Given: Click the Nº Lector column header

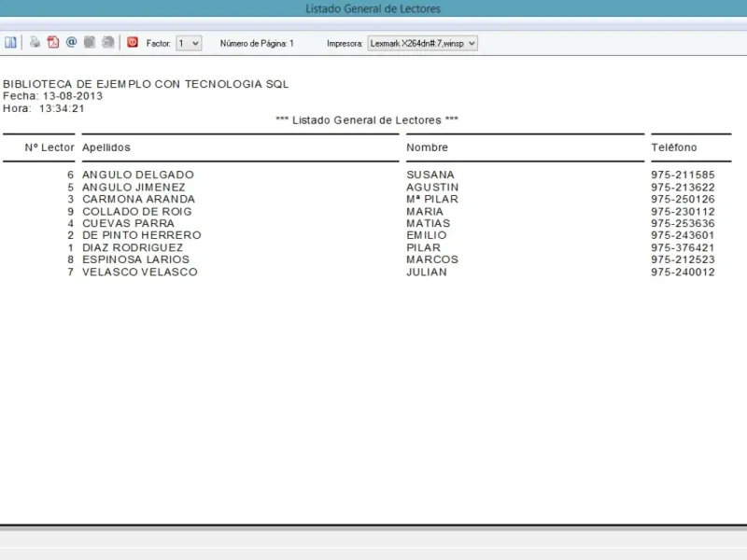Looking at the screenshot, I should click(x=49, y=147).
